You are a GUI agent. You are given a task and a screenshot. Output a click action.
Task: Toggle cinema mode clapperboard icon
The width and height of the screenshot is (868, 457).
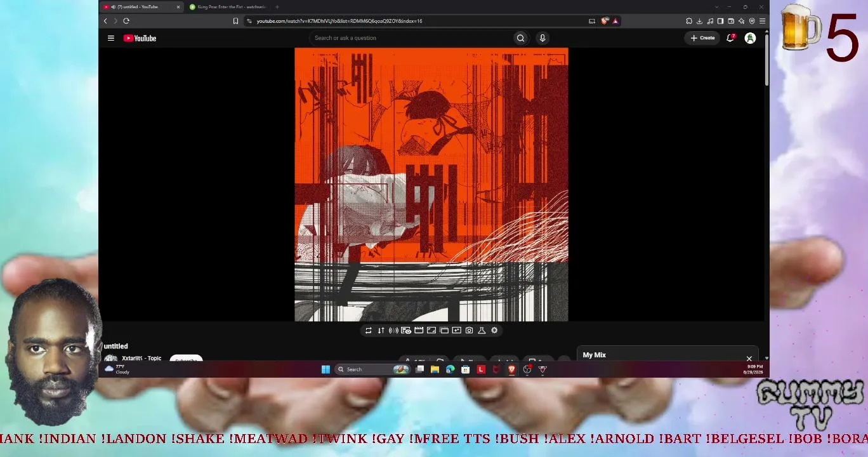click(x=419, y=330)
